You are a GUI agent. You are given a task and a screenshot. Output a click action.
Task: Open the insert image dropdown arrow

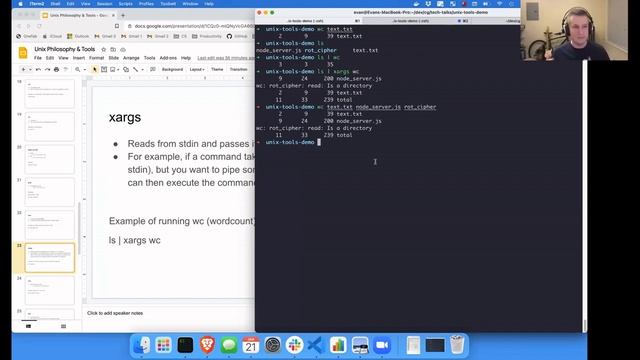(118, 70)
